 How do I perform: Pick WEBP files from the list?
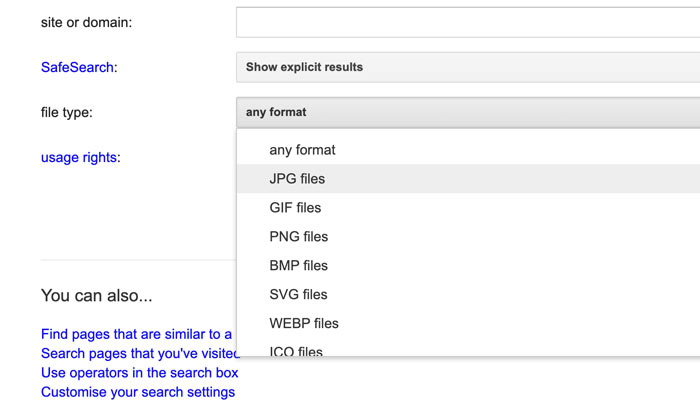point(304,324)
